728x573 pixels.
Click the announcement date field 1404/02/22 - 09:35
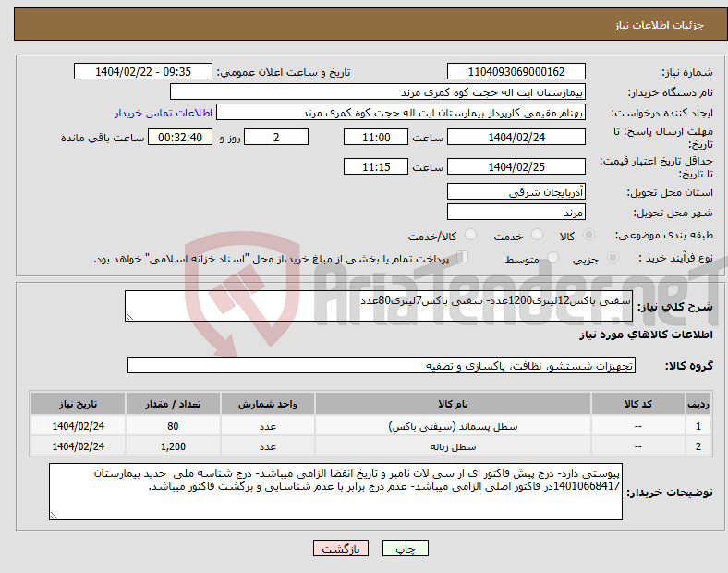pos(143,71)
